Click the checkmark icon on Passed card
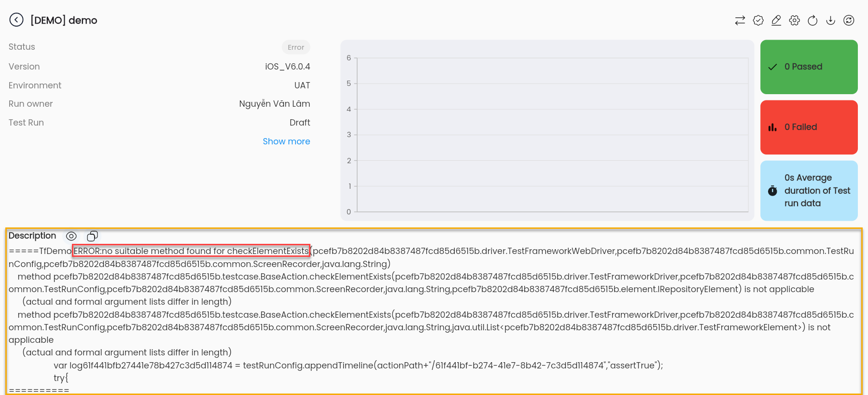 pos(772,67)
